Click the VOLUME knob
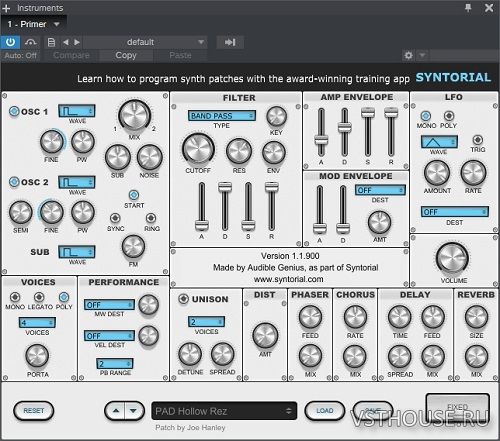The width and height of the screenshot is (500, 441). pyautogui.click(x=452, y=258)
